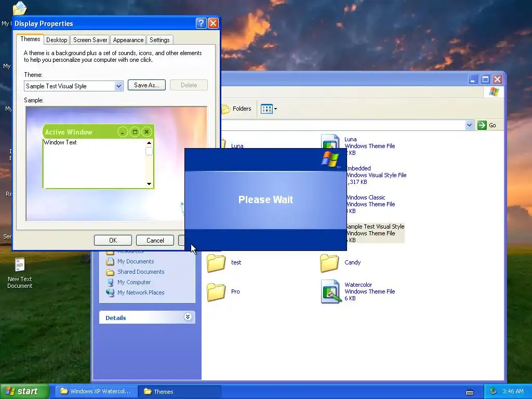Click the Luna folder label

(x=237, y=146)
